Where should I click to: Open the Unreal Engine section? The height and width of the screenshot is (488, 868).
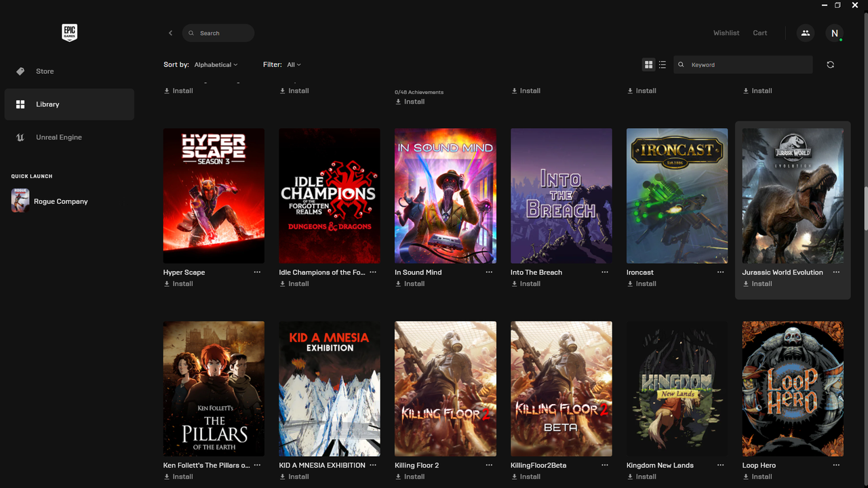(x=69, y=137)
